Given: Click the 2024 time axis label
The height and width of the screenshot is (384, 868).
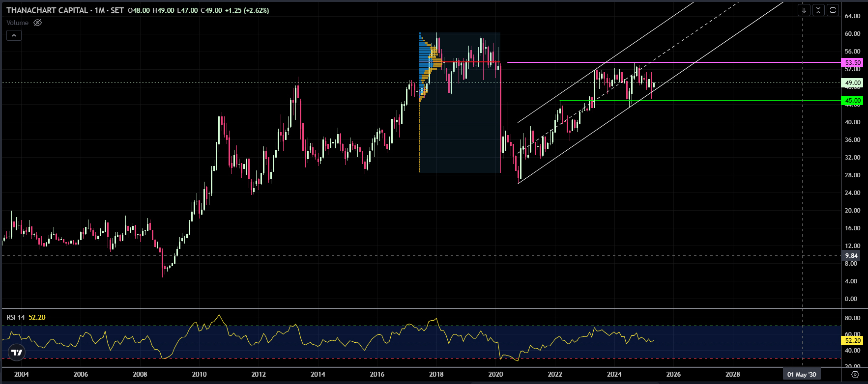Looking at the screenshot, I should point(614,374).
